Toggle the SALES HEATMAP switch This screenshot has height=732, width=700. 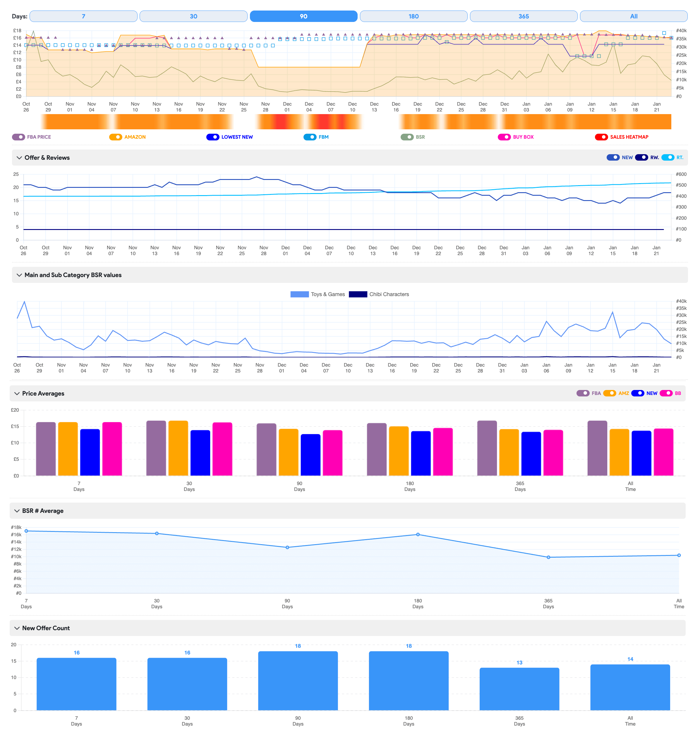(601, 137)
